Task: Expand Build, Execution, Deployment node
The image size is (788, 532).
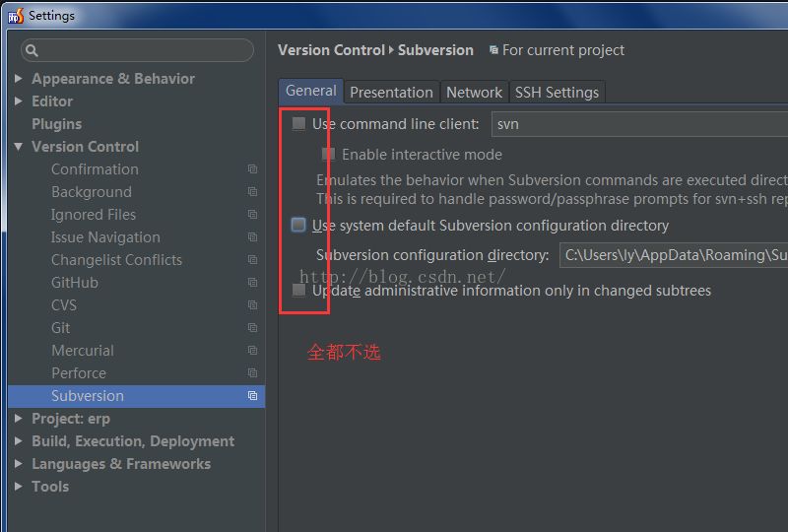Action: pos(19,441)
